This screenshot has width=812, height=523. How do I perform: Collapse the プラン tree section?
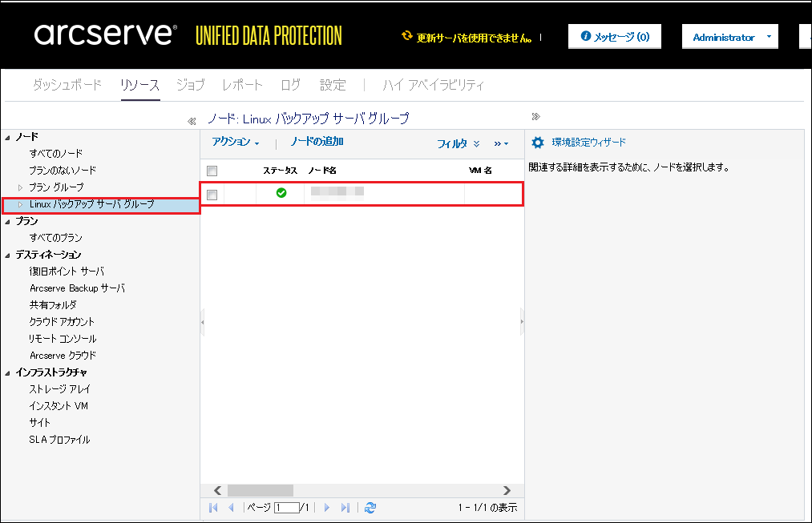coord(8,221)
